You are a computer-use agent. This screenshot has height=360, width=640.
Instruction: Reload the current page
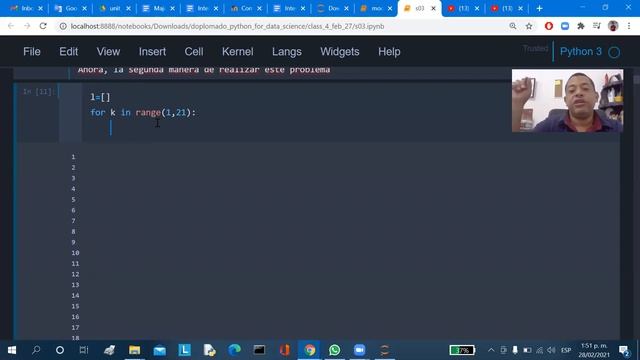click(43, 26)
